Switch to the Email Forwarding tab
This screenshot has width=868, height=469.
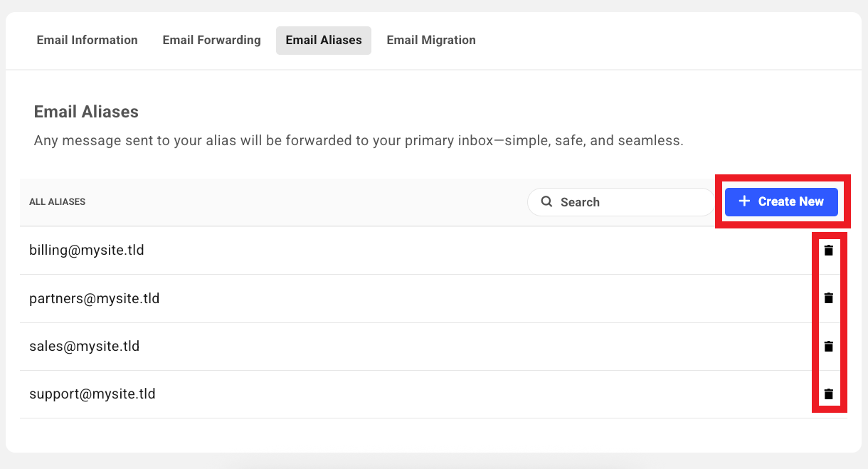point(211,40)
